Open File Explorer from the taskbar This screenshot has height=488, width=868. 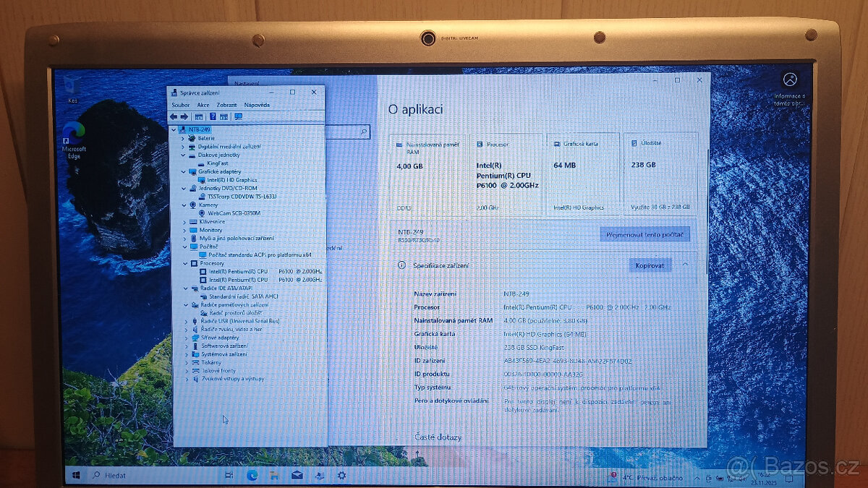click(274, 476)
